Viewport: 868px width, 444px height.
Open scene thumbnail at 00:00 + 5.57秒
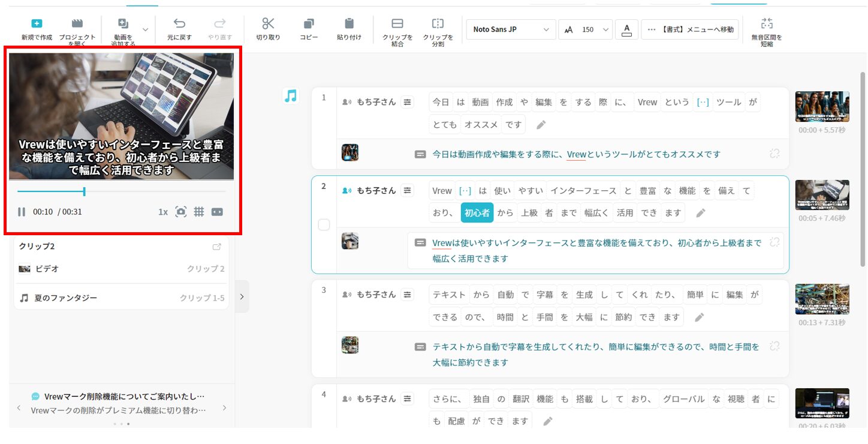coord(822,107)
